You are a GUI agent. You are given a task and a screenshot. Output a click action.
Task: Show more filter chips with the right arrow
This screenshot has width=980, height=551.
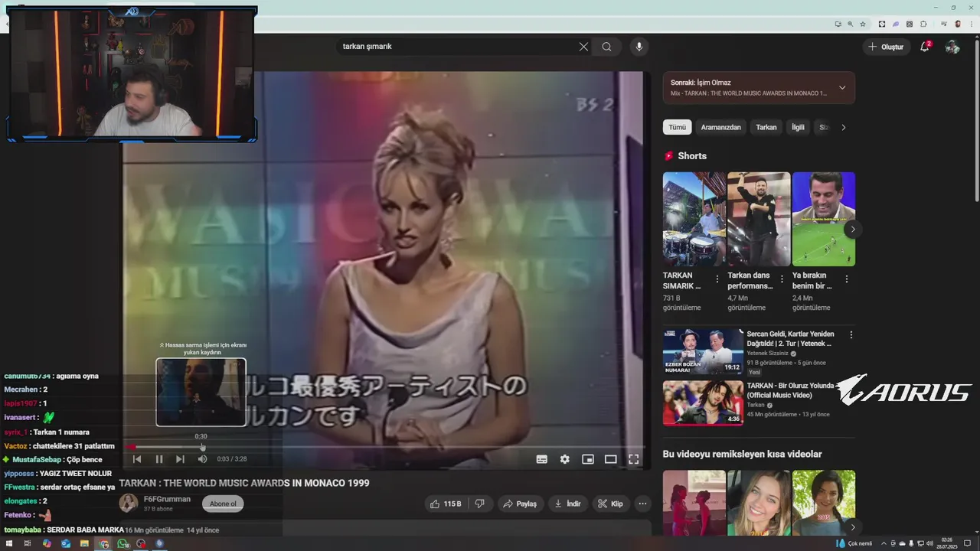(x=844, y=127)
